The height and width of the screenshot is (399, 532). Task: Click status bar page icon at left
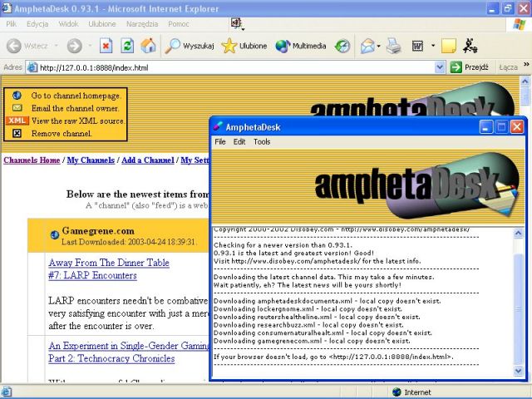7,392
